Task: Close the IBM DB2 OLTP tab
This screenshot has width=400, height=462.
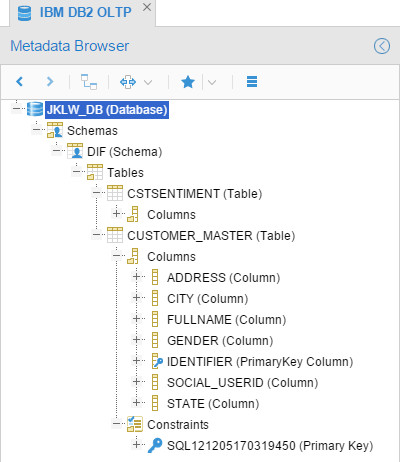Action: (x=147, y=7)
